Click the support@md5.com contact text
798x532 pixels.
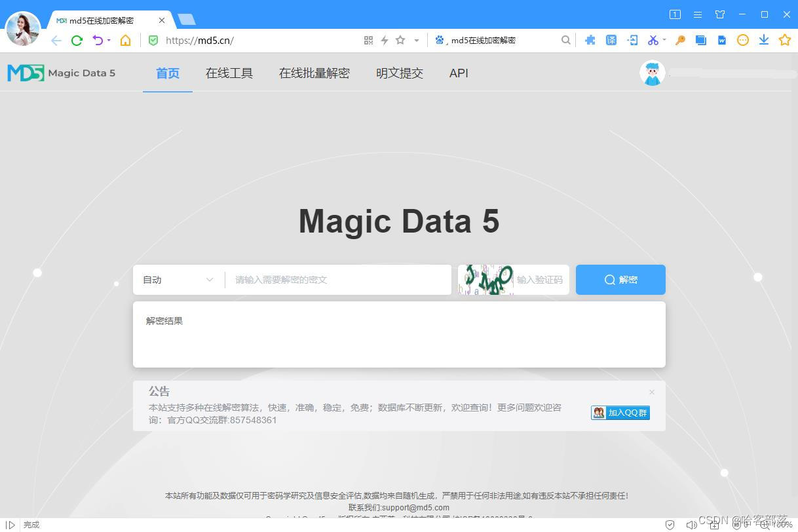tap(416, 507)
